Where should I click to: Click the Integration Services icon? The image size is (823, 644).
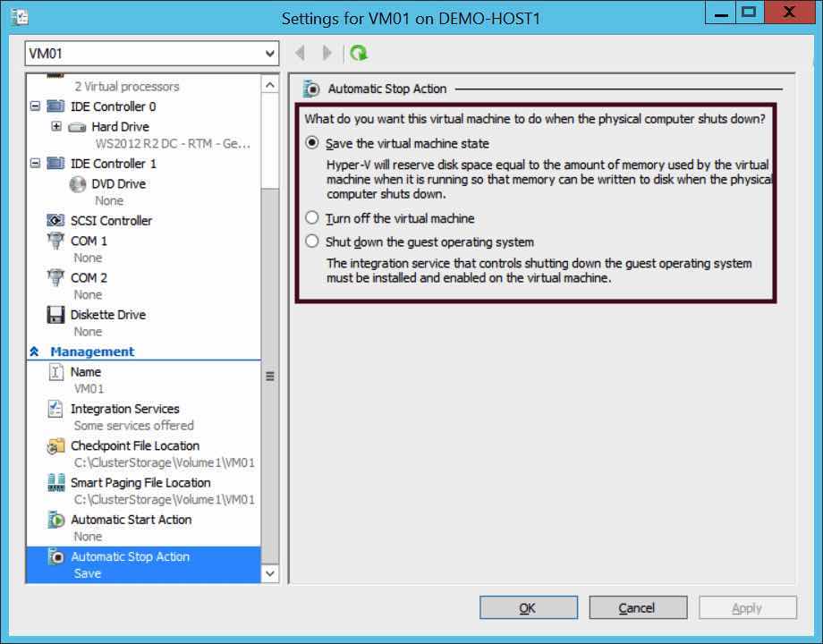[x=55, y=409]
